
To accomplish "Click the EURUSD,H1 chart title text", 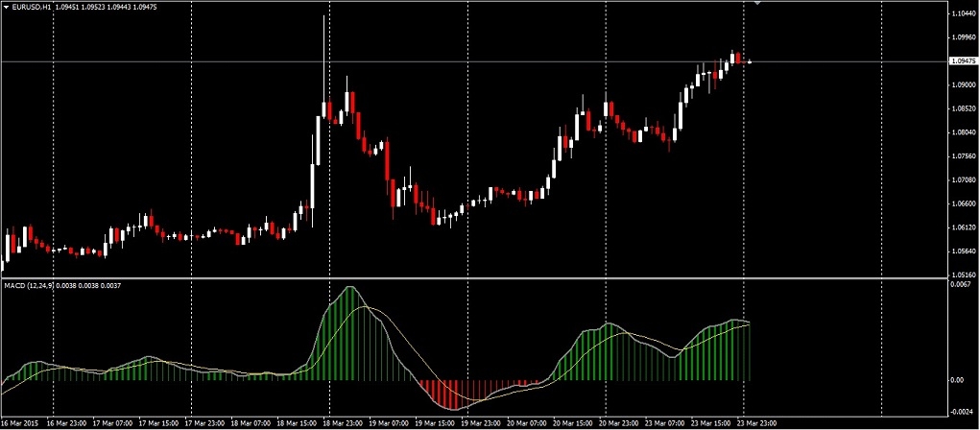I will pyautogui.click(x=30, y=8).
